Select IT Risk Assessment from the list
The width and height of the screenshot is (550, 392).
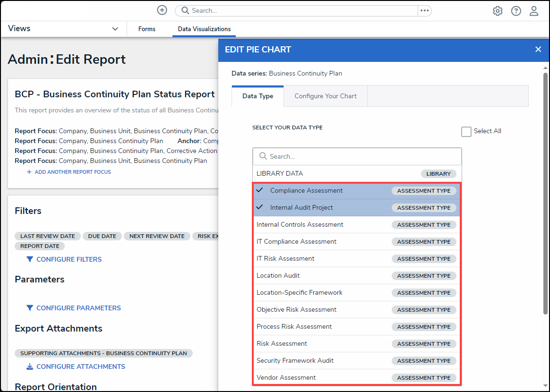coord(285,259)
